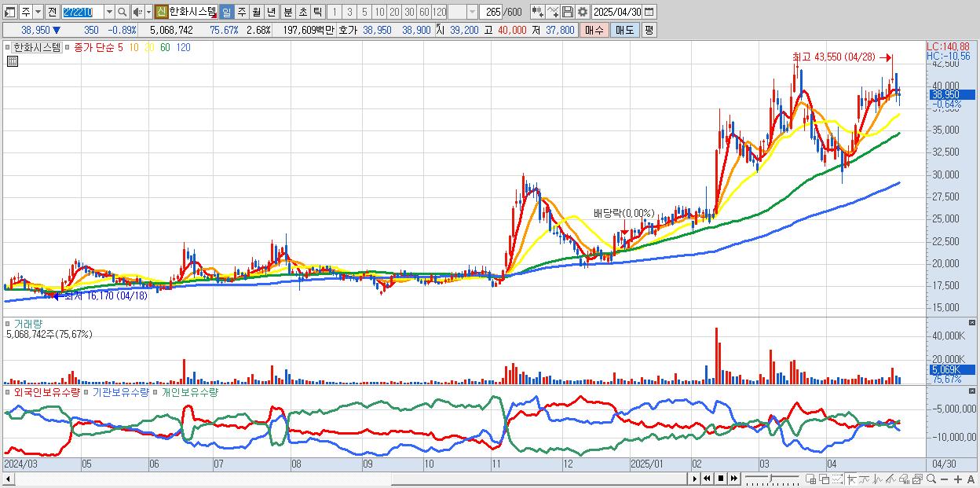Viewport: 980px width, 488px height.
Task: Click the play button in bottom playback bar
Action: (x=695, y=479)
